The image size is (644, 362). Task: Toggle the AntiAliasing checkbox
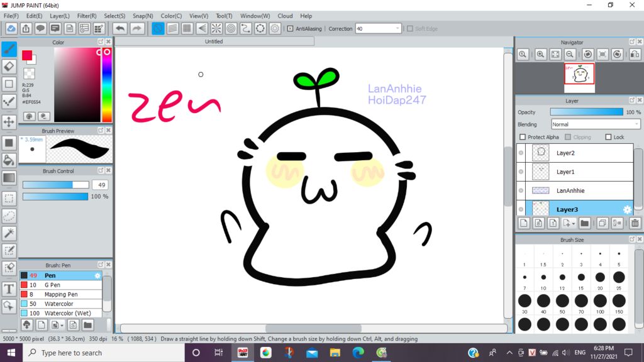point(290,29)
